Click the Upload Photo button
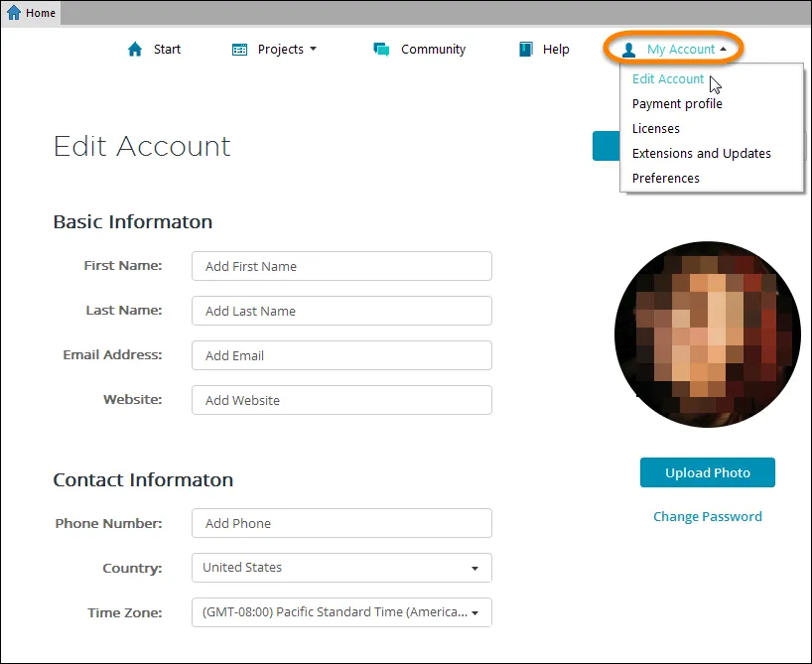 (707, 472)
